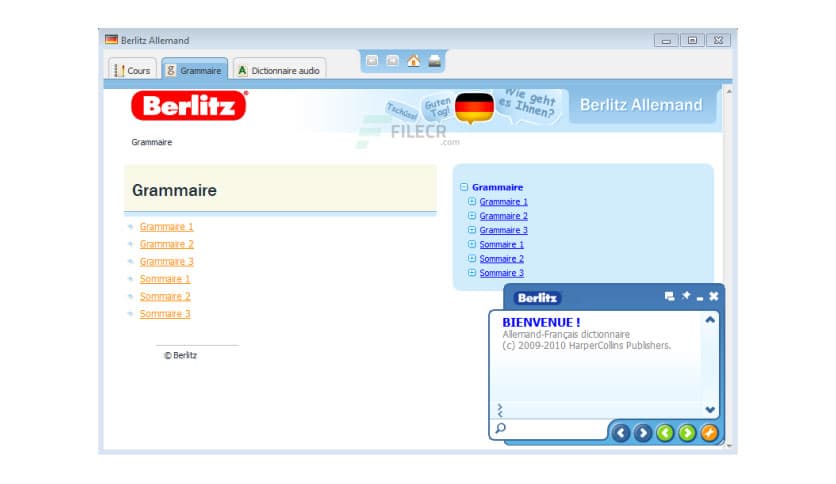The image size is (836, 484).
Task: Expand the Sommaire 2 tree node
Action: (x=472, y=259)
